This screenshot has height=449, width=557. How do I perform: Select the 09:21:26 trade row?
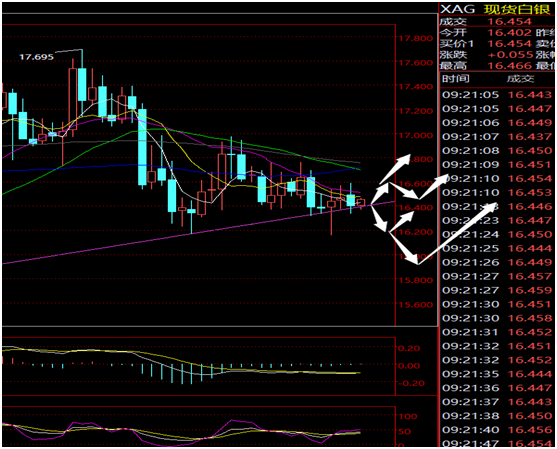(x=497, y=263)
